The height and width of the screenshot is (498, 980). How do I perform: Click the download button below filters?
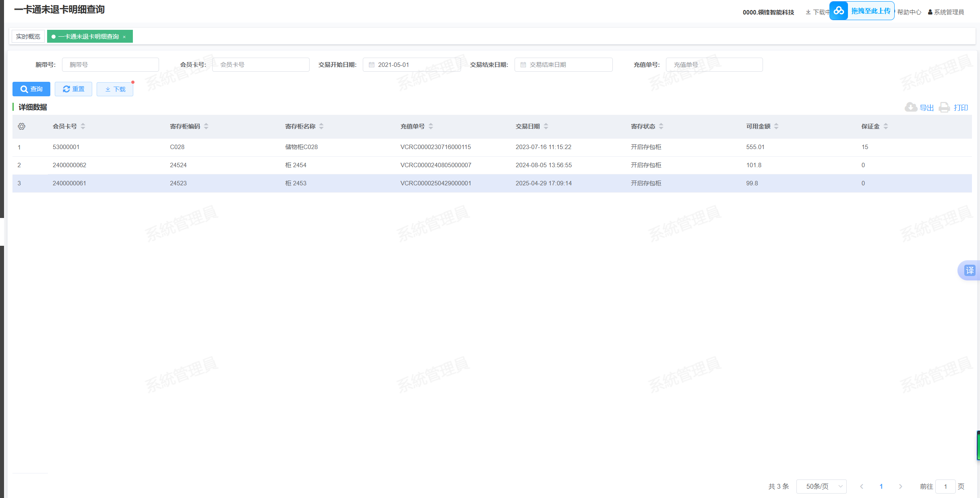click(x=115, y=89)
